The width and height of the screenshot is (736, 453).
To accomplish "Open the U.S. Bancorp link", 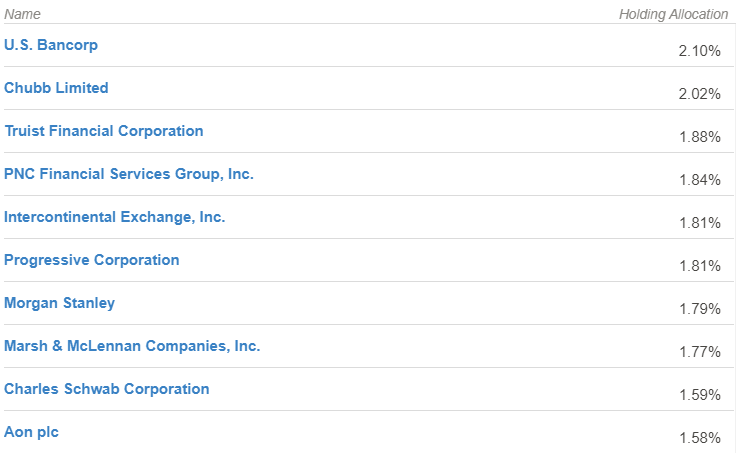I will coord(51,45).
